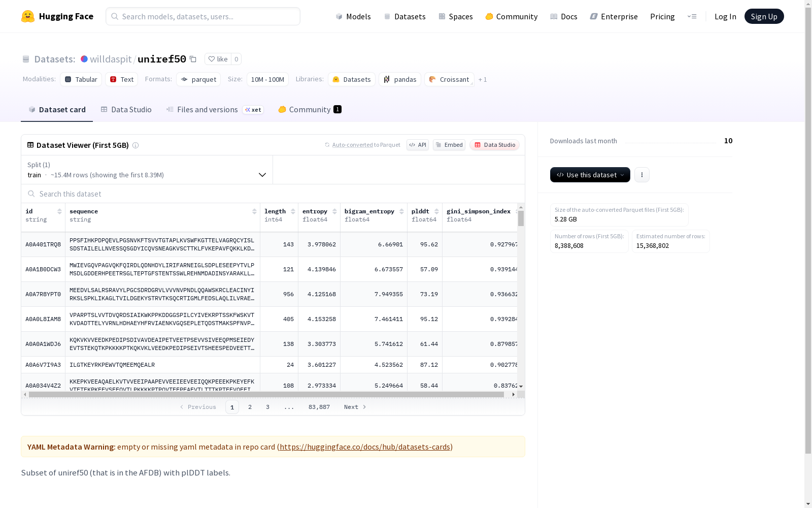Open Docs in the top navigation
The height and width of the screenshot is (508, 812).
click(563, 16)
